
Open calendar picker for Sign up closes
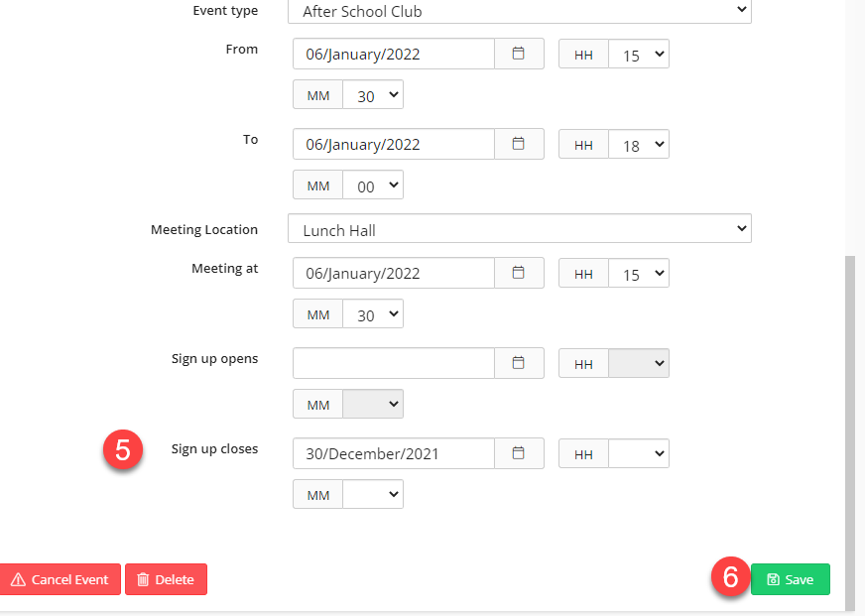click(518, 453)
